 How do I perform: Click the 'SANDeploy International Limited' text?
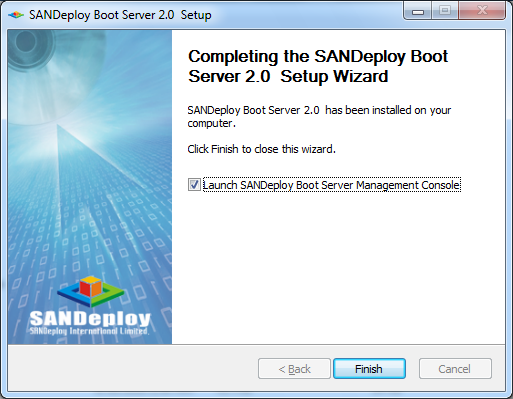[x=89, y=331]
